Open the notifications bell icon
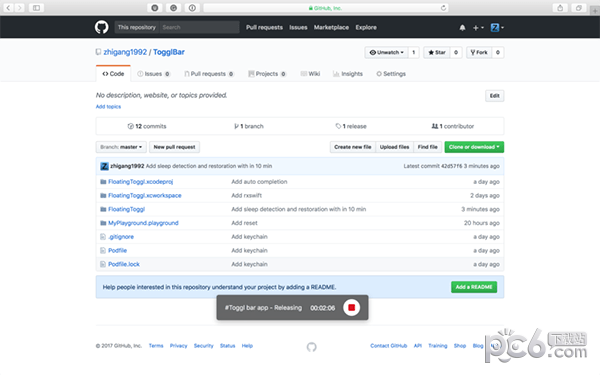600x375 pixels. [462, 28]
